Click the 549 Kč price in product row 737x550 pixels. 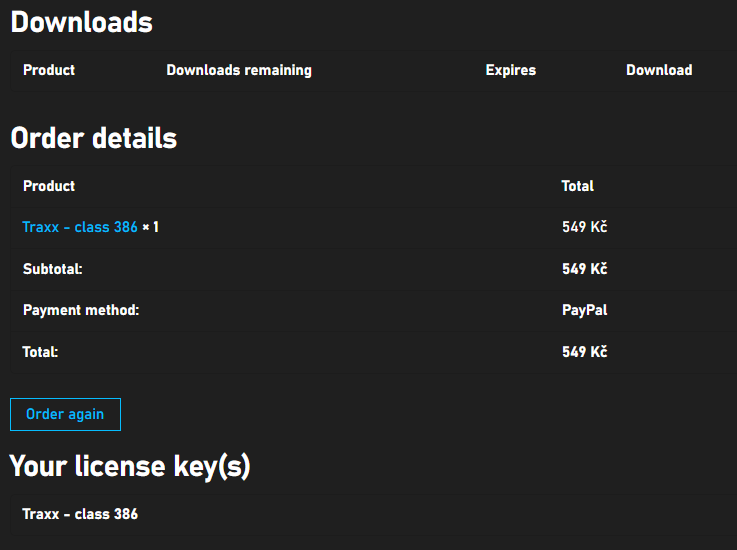click(584, 227)
